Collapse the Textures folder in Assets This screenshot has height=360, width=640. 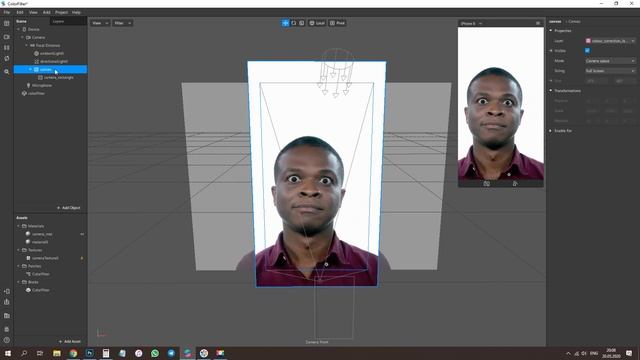pos(18,250)
